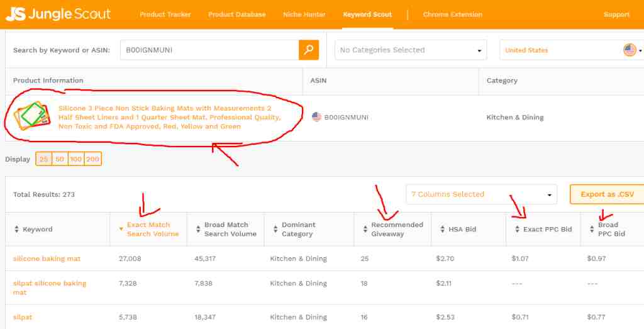This screenshot has height=329, width=644.
Task: Sort by Dominant Category arrows
Action: (275, 229)
